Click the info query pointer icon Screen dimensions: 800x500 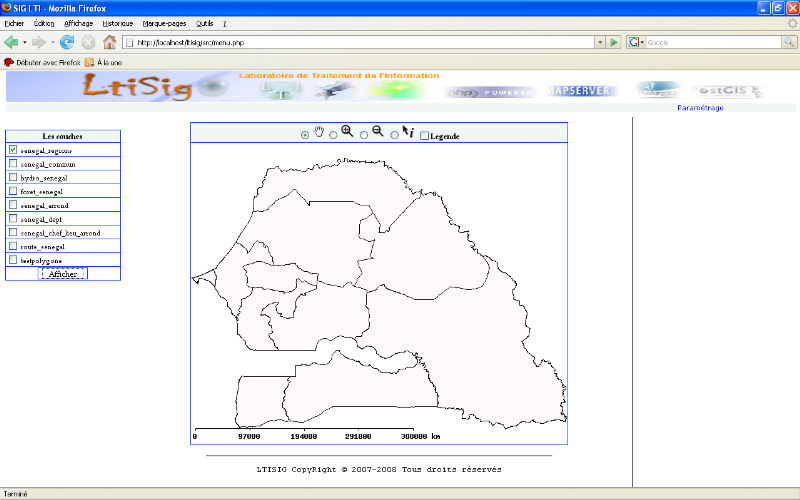(x=408, y=132)
